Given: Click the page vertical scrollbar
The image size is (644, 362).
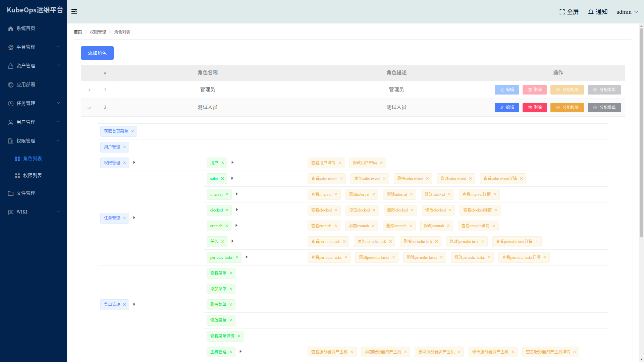Looking at the screenshot, I should pyautogui.click(x=641, y=134).
